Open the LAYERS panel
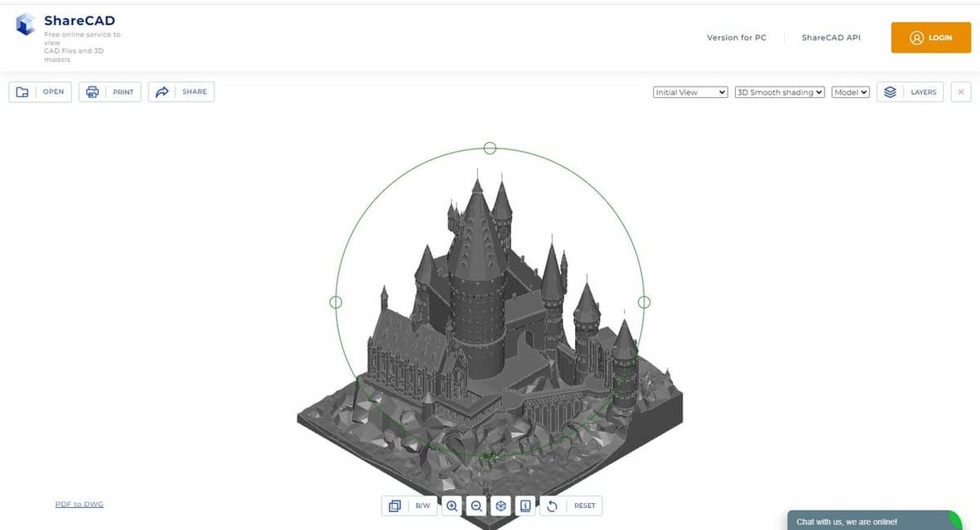Image resolution: width=980 pixels, height=530 pixels. [911, 91]
